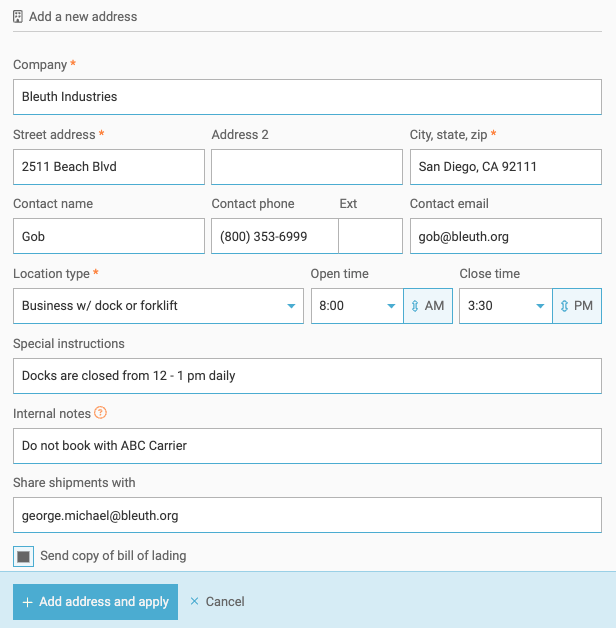The image size is (616, 628).
Task: Click the City, state, zip field
Action: pos(505,167)
